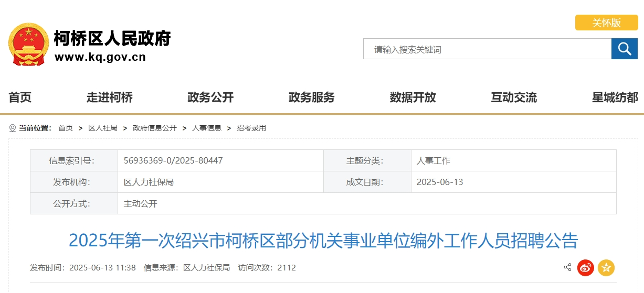Select index number 56936369-0/2025-80447

pos(173,160)
